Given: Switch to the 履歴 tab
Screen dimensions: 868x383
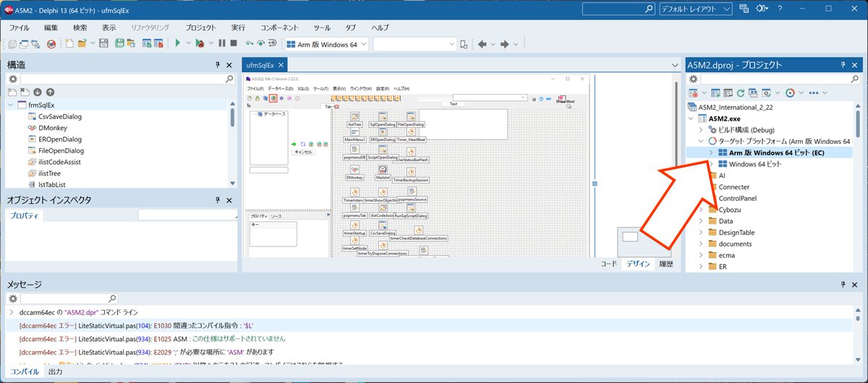Looking at the screenshot, I should (x=666, y=264).
